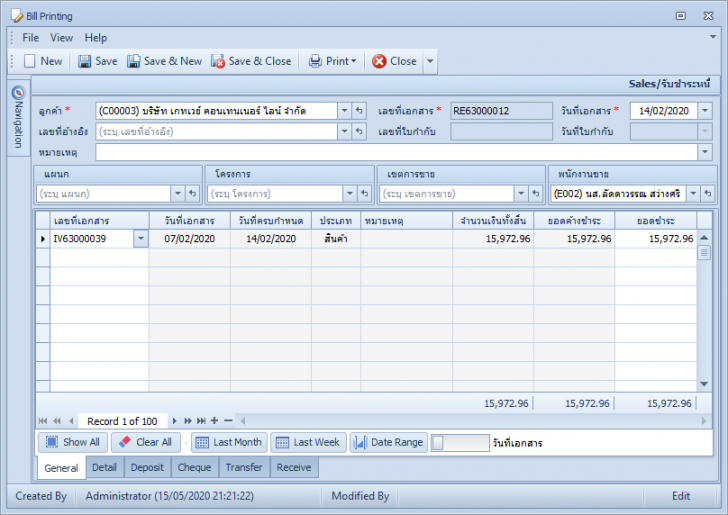
Task: Reset the พนักงานขาย salesperson undo icon
Action: tap(708, 193)
